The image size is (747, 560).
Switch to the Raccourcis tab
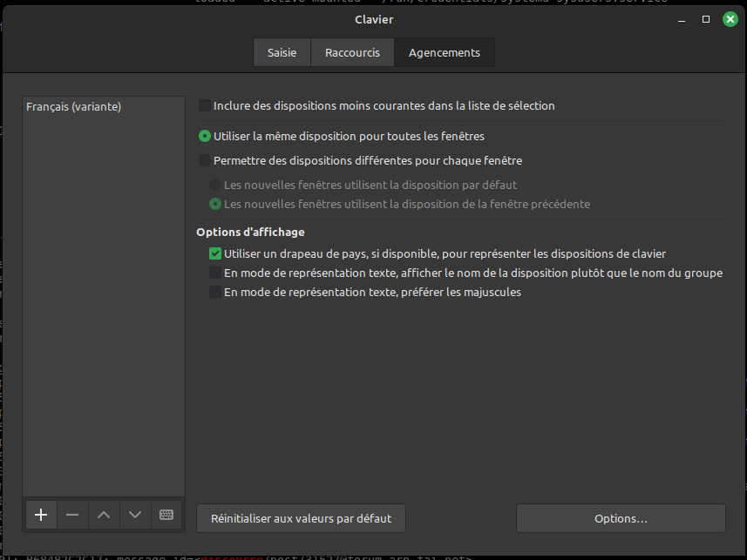pos(352,52)
